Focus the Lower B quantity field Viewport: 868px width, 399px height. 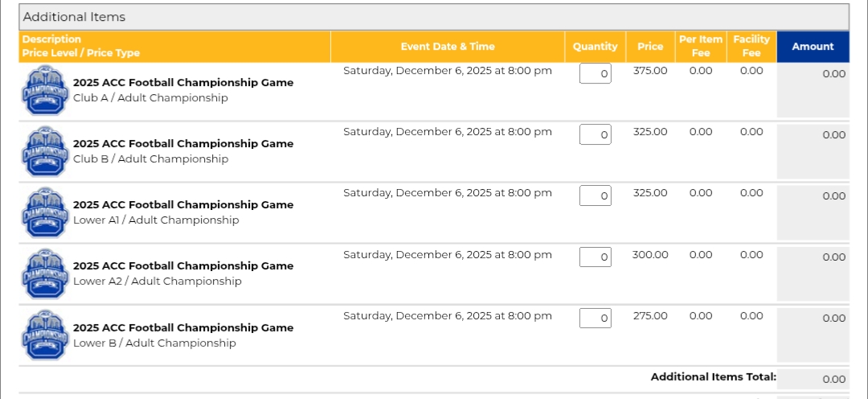[596, 319]
